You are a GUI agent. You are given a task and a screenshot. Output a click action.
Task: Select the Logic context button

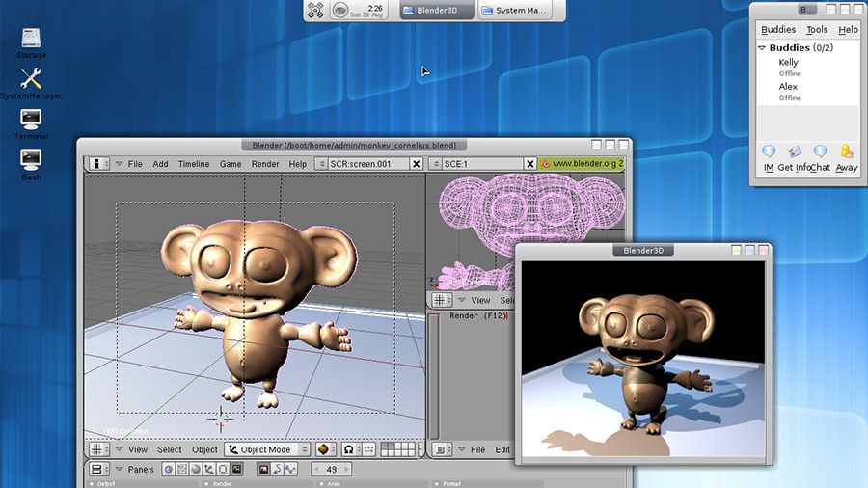pos(168,469)
